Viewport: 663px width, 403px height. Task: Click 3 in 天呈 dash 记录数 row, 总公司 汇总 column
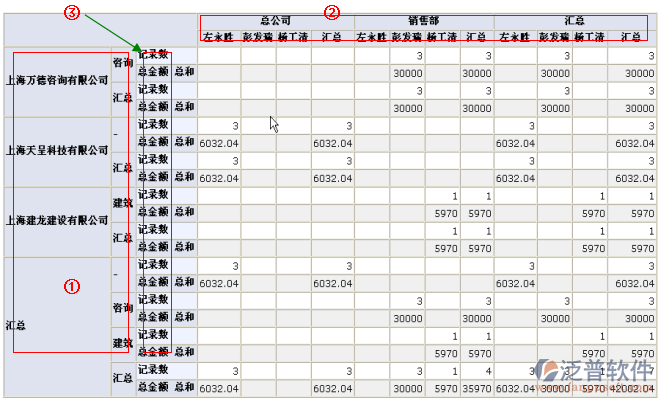point(349,126)
